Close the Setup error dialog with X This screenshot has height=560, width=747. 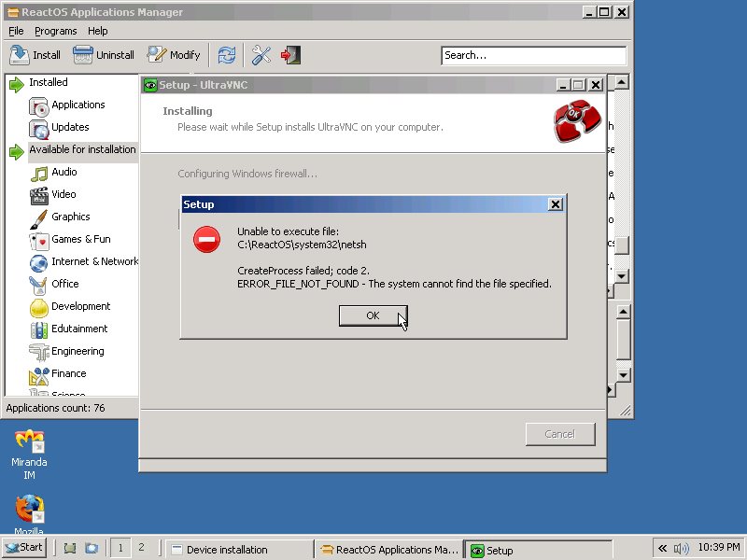555,204
